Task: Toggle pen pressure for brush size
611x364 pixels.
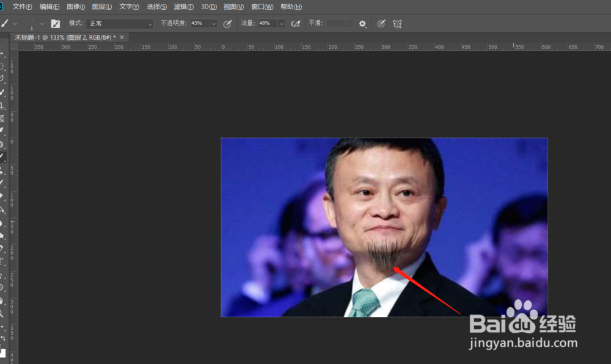Action: click(381, 24)
